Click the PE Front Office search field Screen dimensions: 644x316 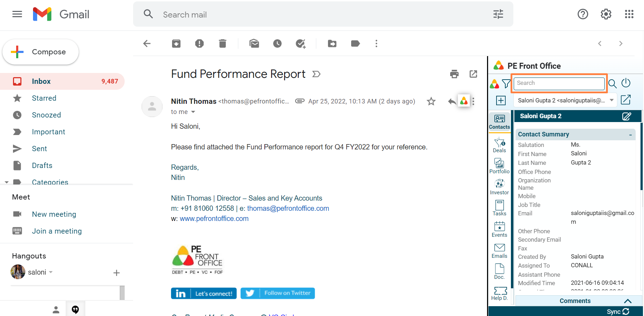point(559,83)
